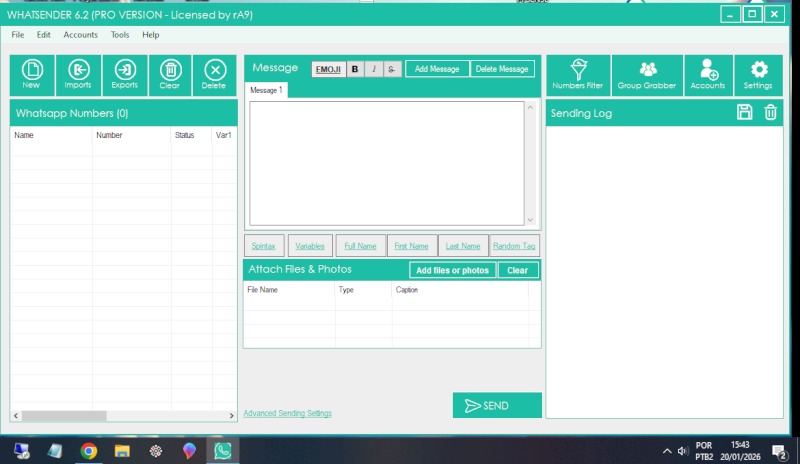Select the Message 1 tab

tap(266, 90)
